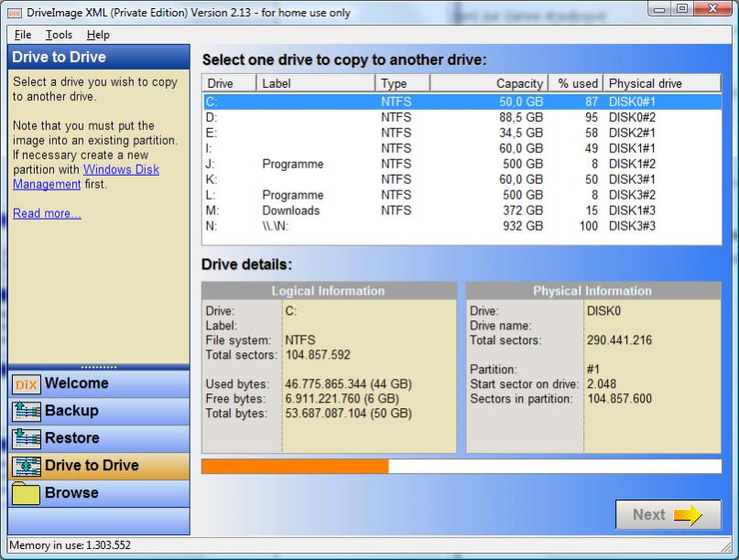
Task: Select drive M: row in list
Action: (462, 210)
